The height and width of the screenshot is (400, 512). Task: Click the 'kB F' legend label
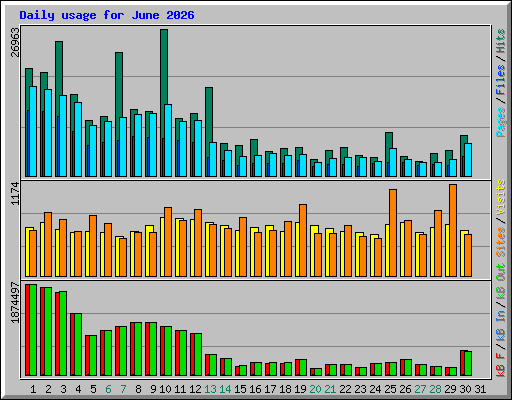point(501,364)
